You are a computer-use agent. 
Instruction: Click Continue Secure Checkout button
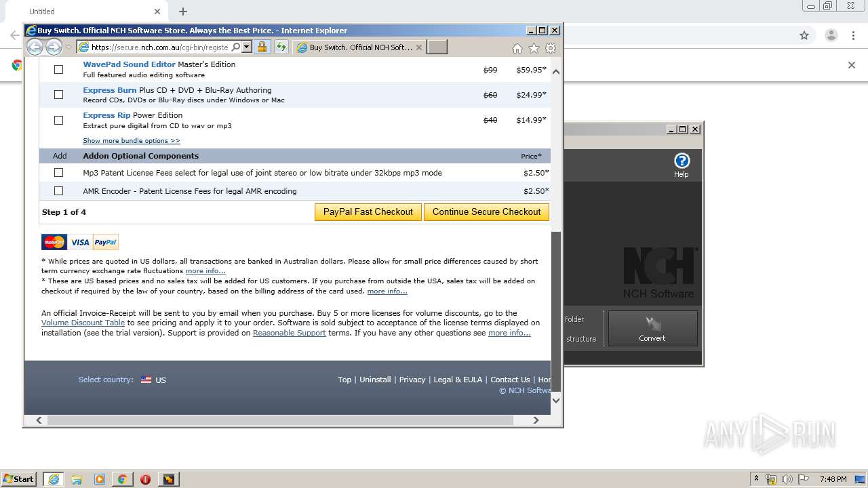point(486,212)
